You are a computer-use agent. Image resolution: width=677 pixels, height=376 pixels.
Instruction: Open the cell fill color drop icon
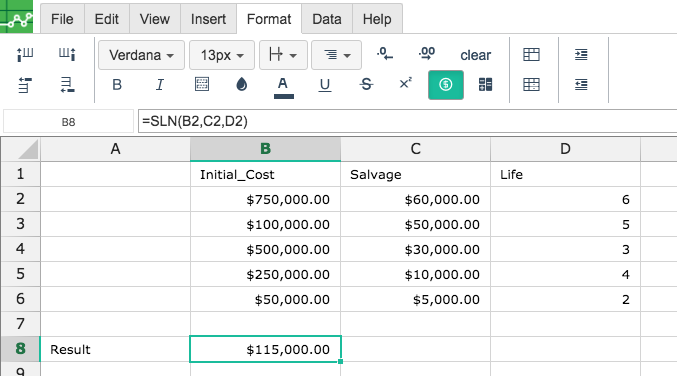click(x=242, y=85)
